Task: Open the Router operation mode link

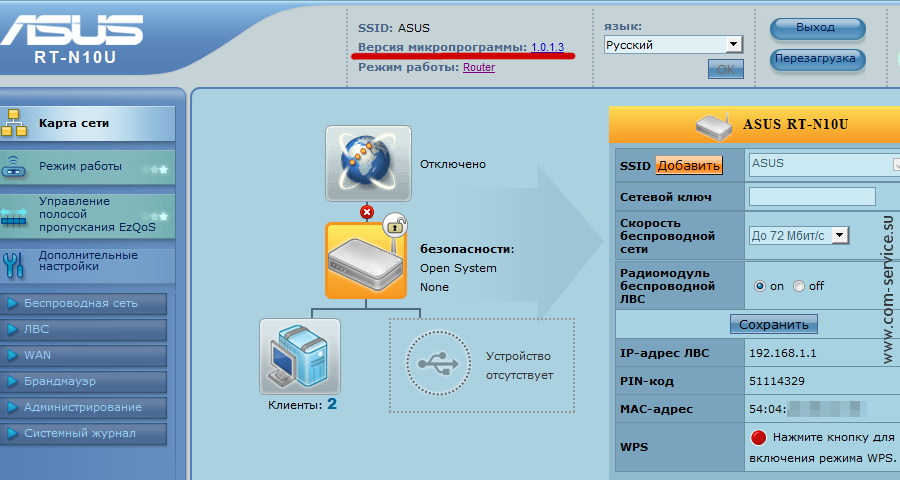Action: coord(479,67)
